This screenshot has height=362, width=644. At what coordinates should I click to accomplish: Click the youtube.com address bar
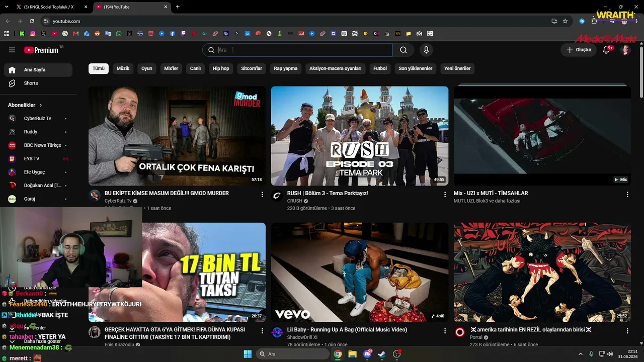(297, 21)
